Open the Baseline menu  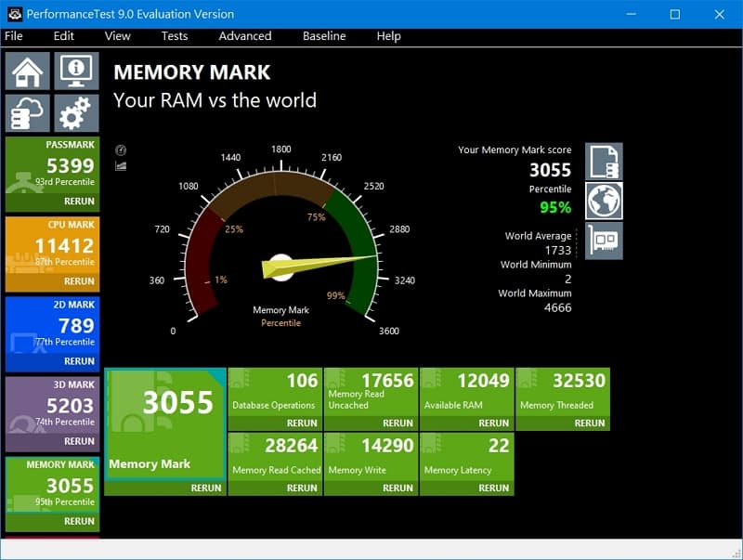coord(324,36)
